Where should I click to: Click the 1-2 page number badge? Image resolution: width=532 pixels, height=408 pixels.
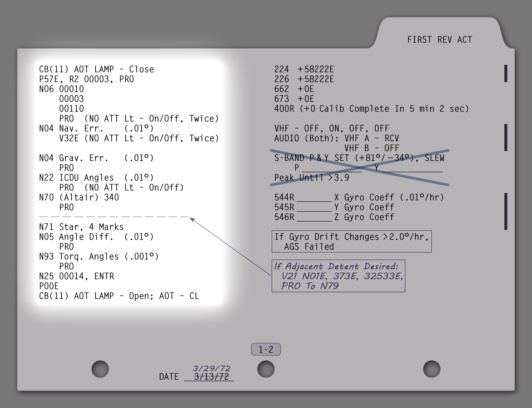click(x=266, y=349)
